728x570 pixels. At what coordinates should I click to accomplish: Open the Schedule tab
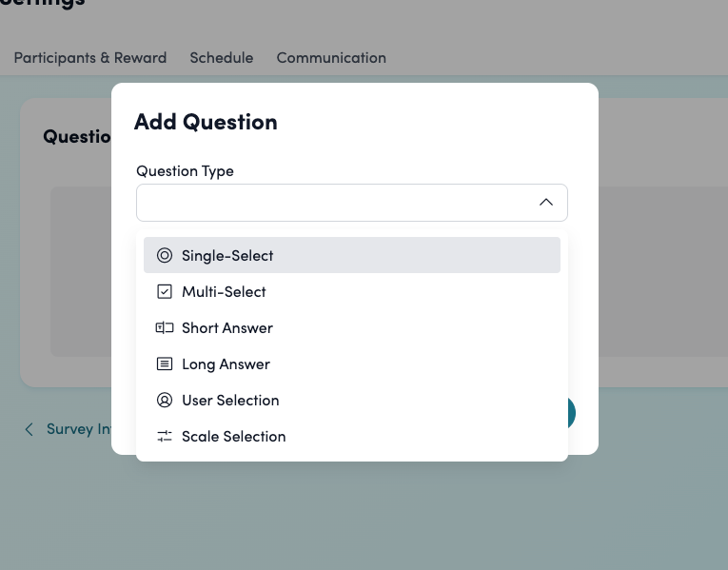[x=222, y=58]
